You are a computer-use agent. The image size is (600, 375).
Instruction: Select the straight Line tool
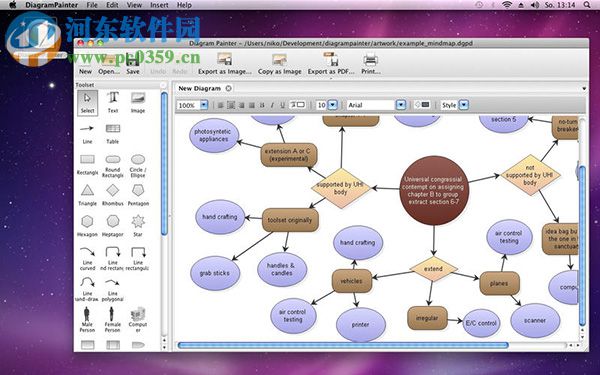pos(87,133)
